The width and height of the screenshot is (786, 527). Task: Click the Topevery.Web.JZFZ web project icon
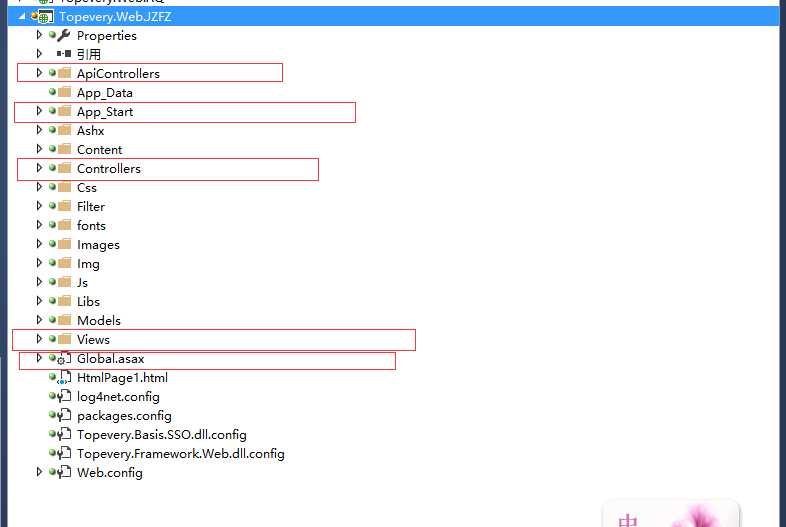click(44, 17)
